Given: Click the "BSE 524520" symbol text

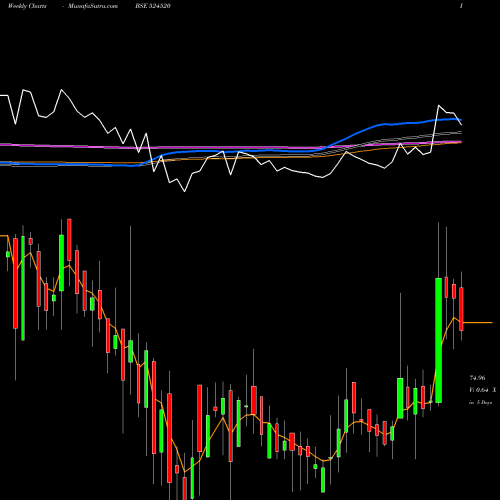Looking at the screenshot, I should [153, 6].
